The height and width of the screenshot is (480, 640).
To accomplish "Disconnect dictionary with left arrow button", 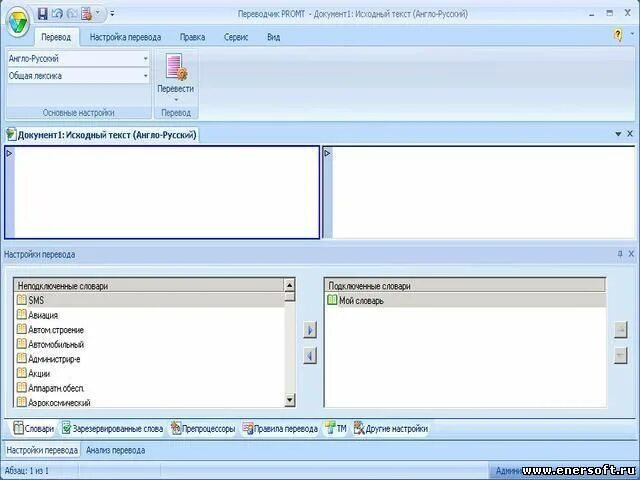I will [310, 356].
